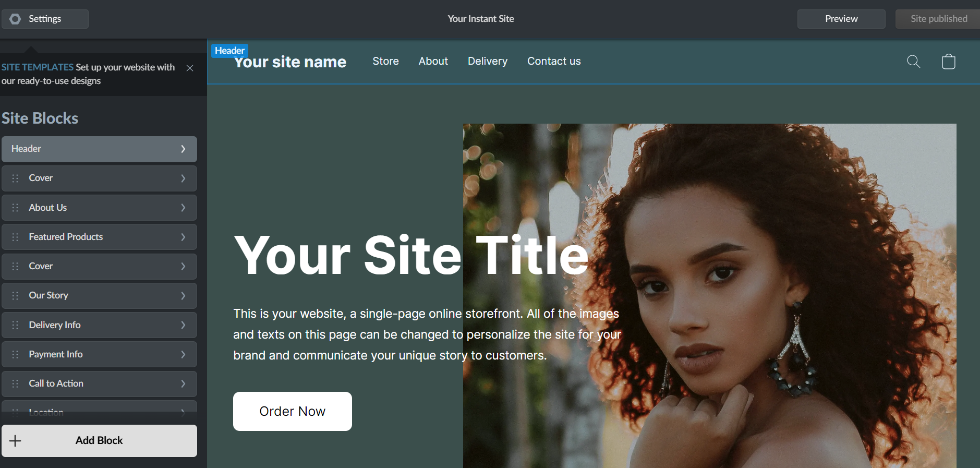Grab the drag handle beside About Us
980x468 pixels.
[15, 208]
